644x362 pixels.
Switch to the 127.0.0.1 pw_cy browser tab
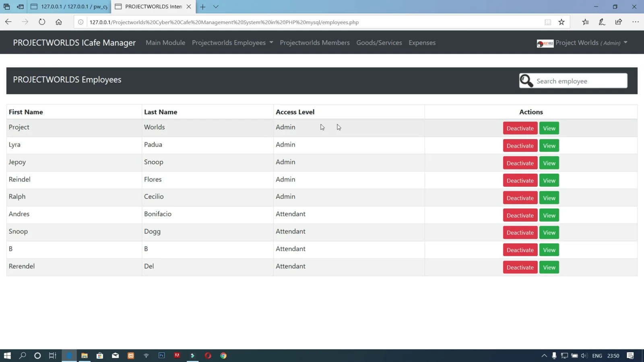[68, 6]
